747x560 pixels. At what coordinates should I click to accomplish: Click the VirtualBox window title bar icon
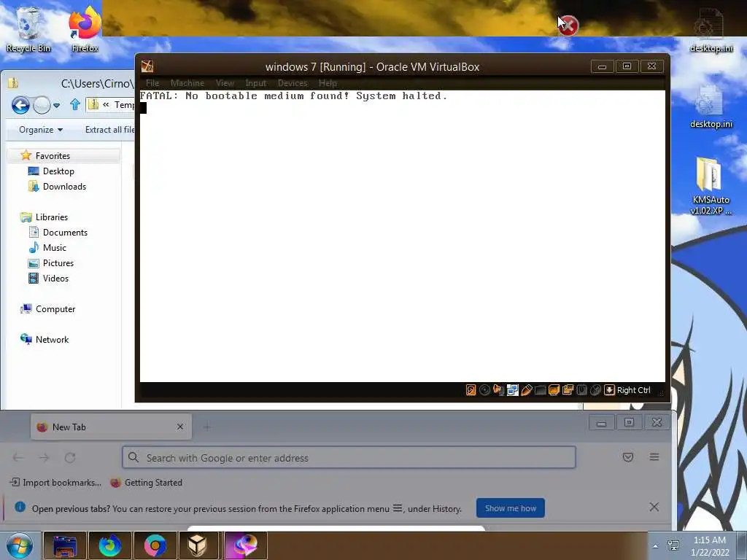pos(147,66)
